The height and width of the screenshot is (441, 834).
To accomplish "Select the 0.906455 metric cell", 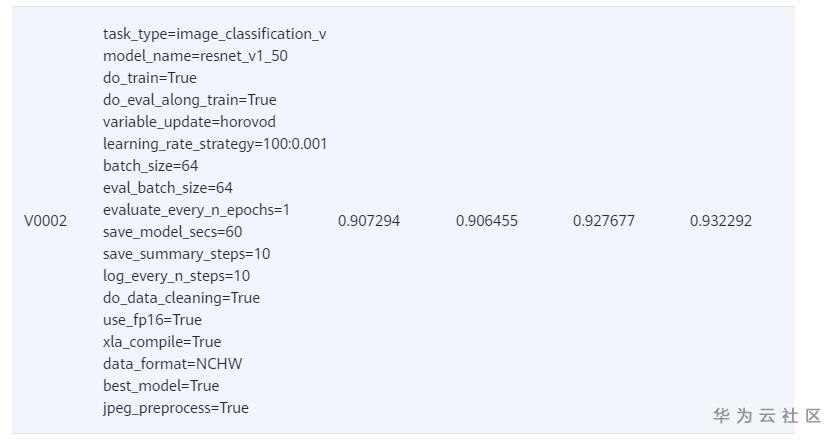I will point(487,221).
